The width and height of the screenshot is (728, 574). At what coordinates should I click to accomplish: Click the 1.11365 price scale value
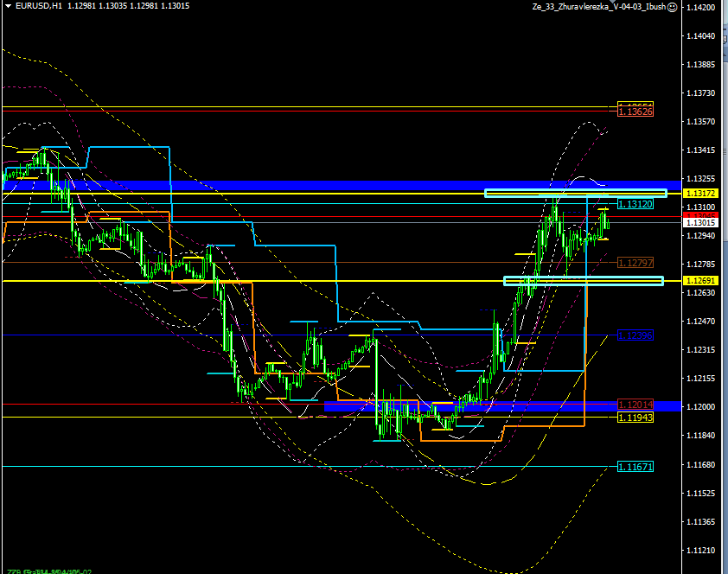tap(700, 522)
